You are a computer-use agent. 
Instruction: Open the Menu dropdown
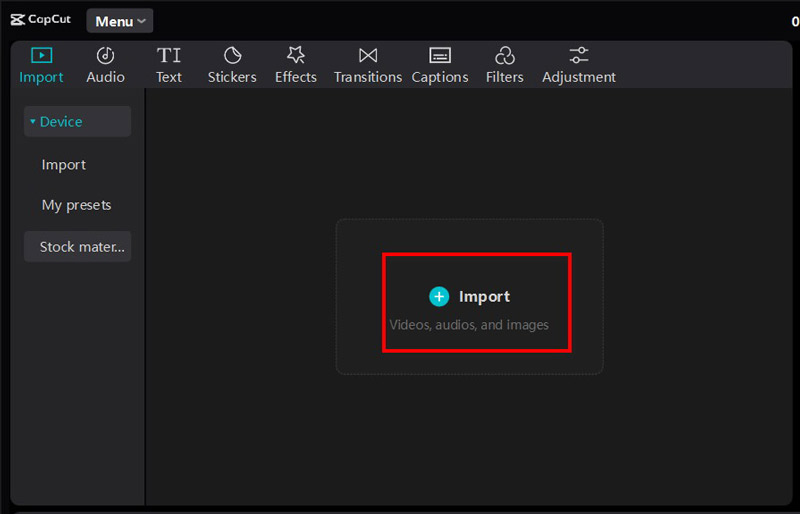[120, 21]
